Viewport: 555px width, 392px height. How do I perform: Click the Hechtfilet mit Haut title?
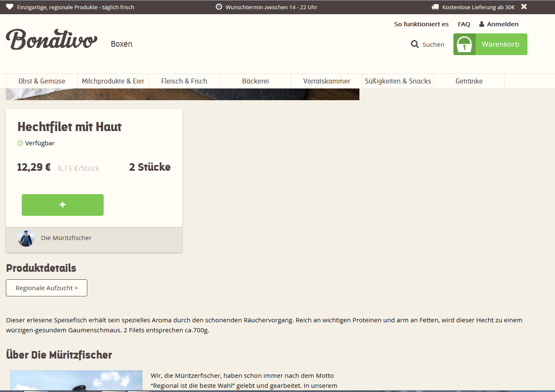tap(69, 127)
